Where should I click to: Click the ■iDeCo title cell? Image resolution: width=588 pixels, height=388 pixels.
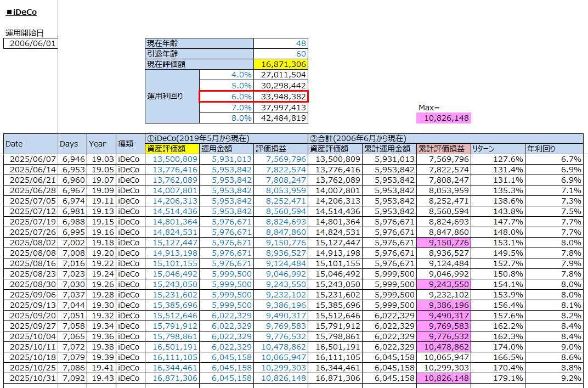[21, 12]
